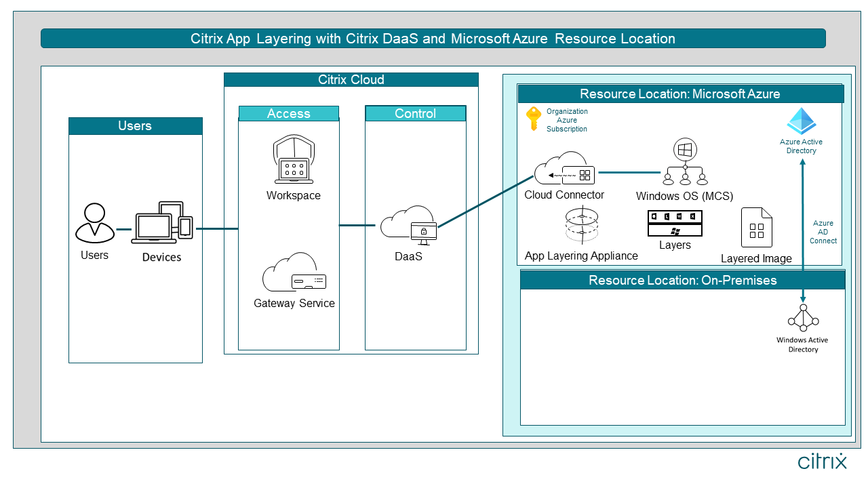Click the Resource Location: Microsoft Azure header
The image size is (868, 488).
click(680, 94)
